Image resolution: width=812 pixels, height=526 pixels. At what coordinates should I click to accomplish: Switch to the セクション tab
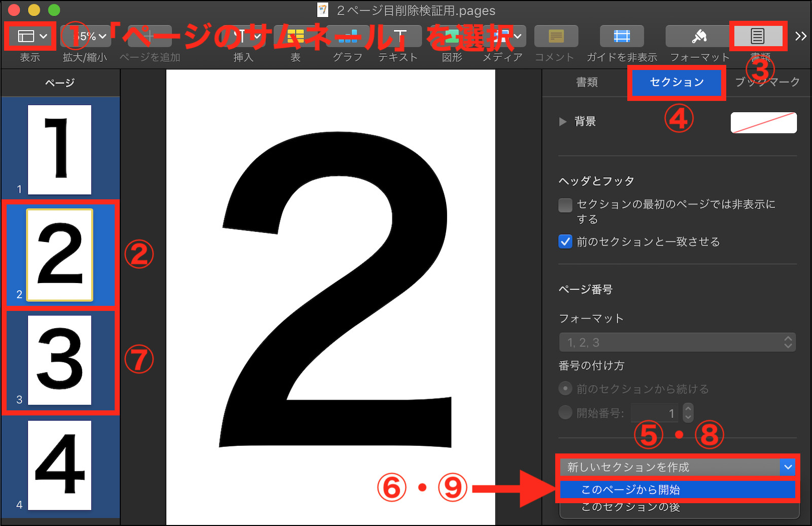676,82
